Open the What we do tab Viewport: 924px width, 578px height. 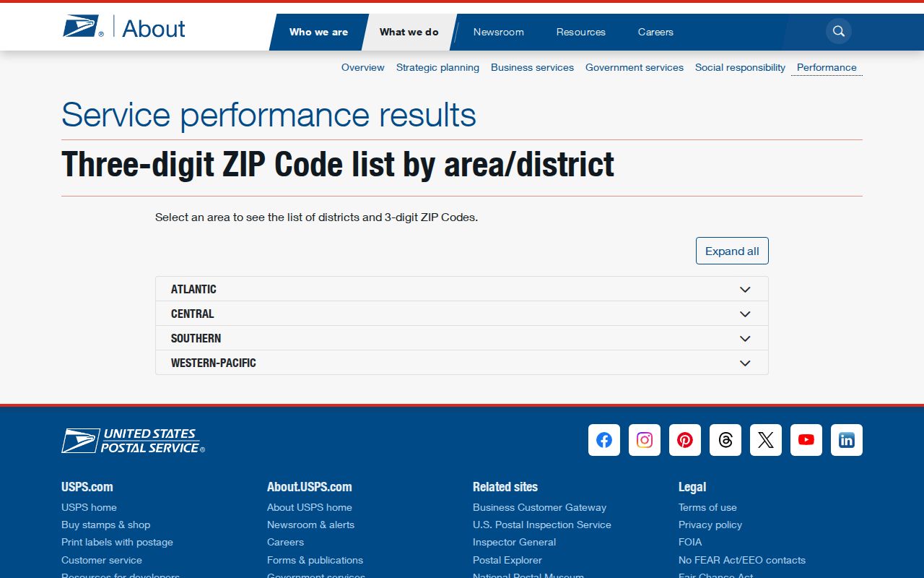point(409,32)
